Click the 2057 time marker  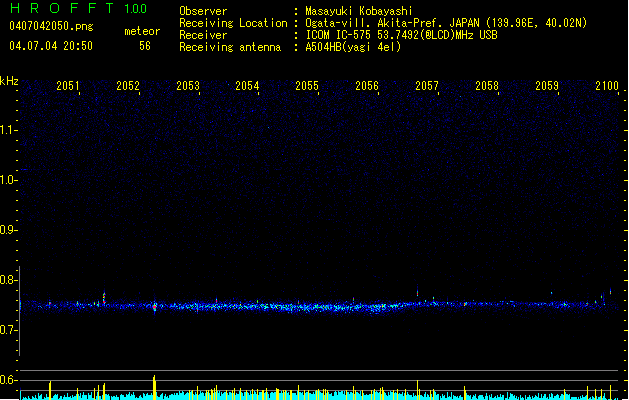[x=427, y=86]
